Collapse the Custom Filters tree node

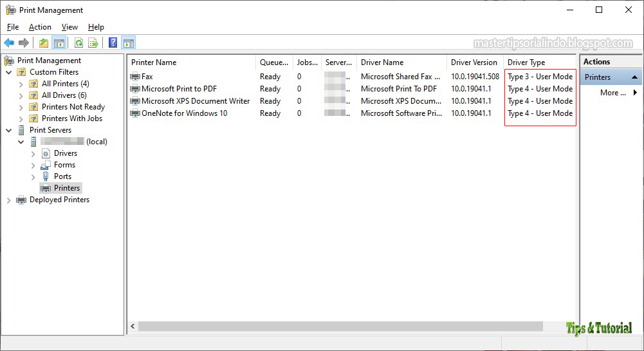pos(8,72)
